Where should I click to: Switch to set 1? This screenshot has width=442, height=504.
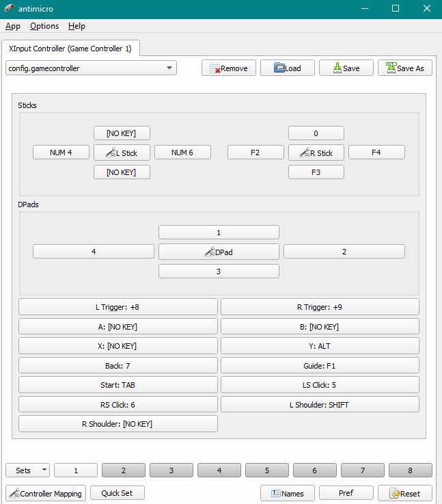click(x=76, y=470)
